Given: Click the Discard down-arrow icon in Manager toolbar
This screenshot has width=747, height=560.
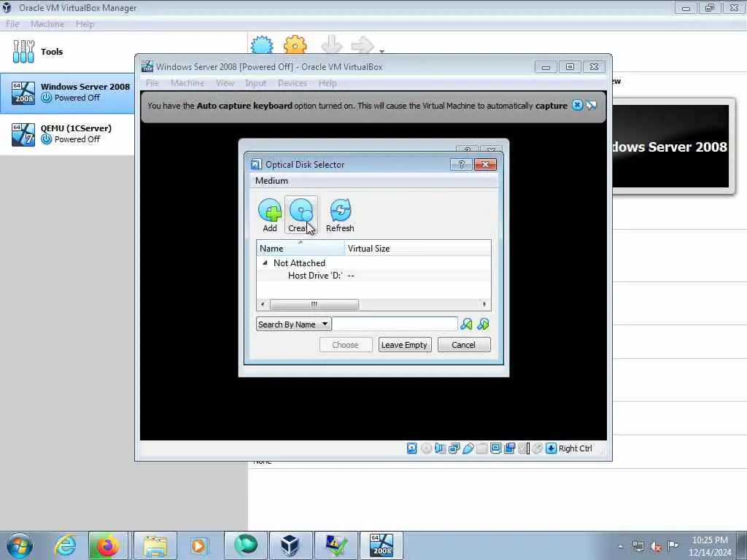Looking at the screenshot, I should point(332,44).
